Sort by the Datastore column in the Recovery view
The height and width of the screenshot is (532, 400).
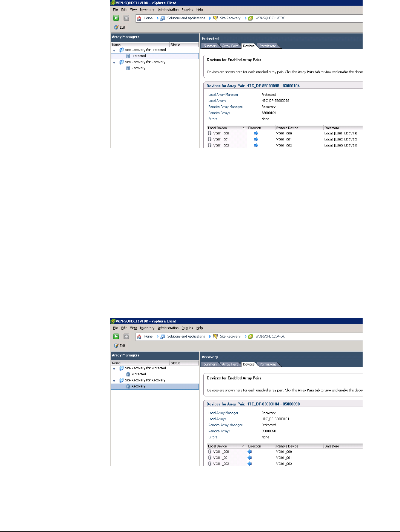tap(343, 446)
